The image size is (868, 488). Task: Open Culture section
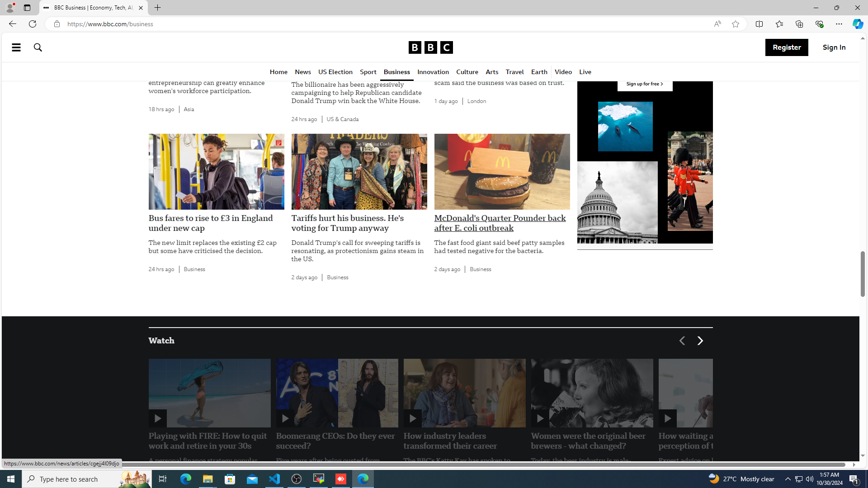[x=467, y=72]
